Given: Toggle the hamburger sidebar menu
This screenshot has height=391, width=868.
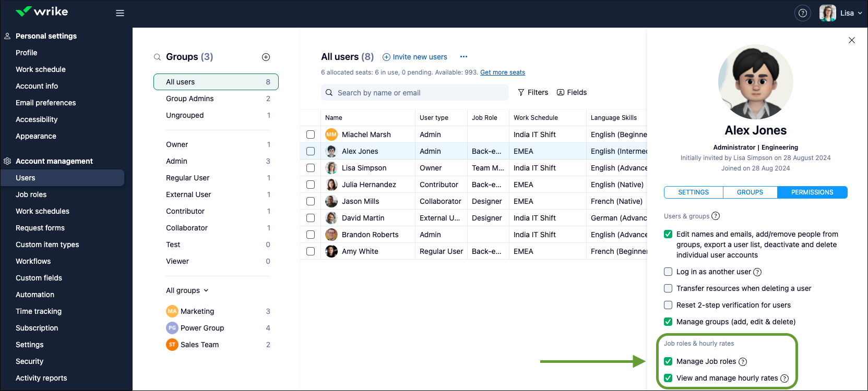Looking at the screenshot, I should coord(120,13).
